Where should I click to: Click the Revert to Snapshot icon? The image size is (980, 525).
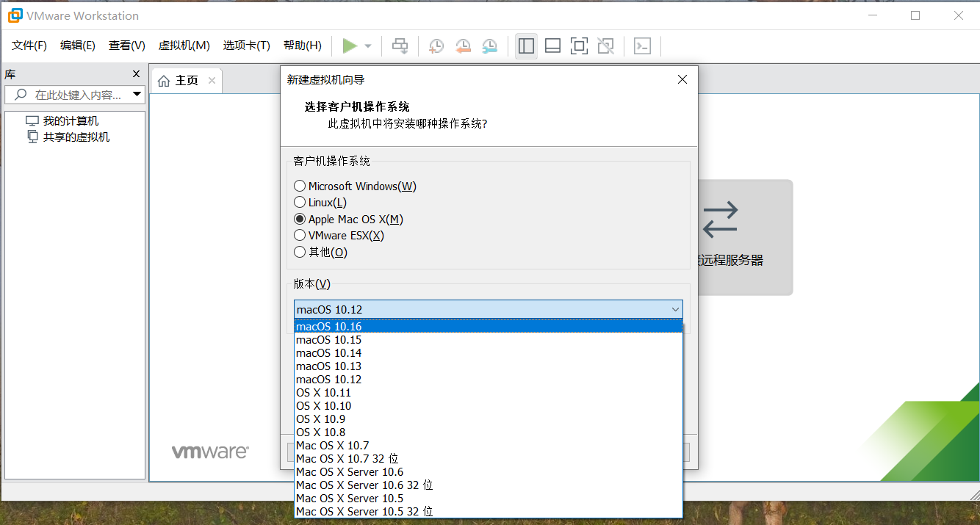[463, 46]
